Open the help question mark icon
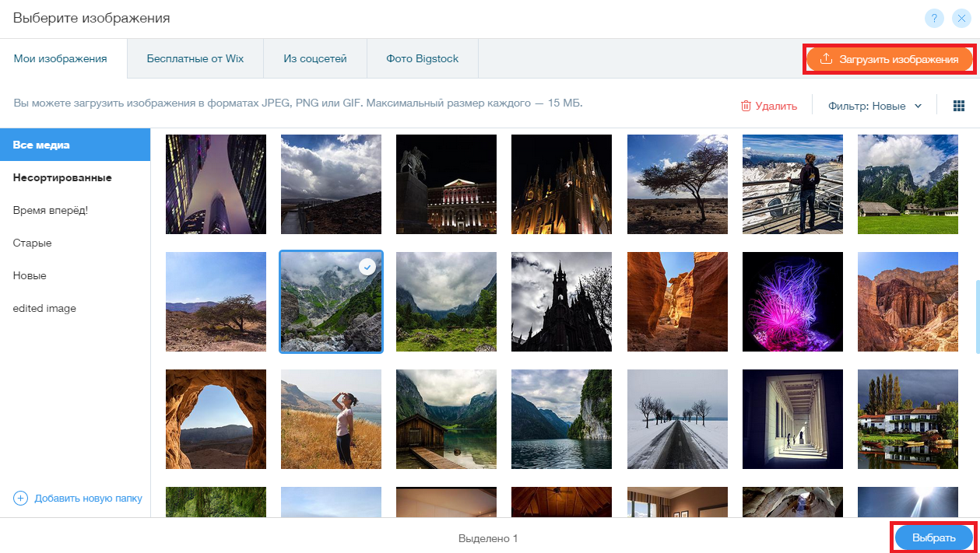The image size is (980, 553). (x=933, y=18)
